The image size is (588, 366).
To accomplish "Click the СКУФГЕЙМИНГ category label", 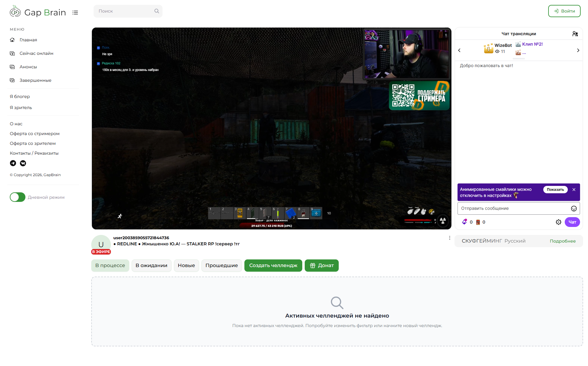I will pos(482,241).
